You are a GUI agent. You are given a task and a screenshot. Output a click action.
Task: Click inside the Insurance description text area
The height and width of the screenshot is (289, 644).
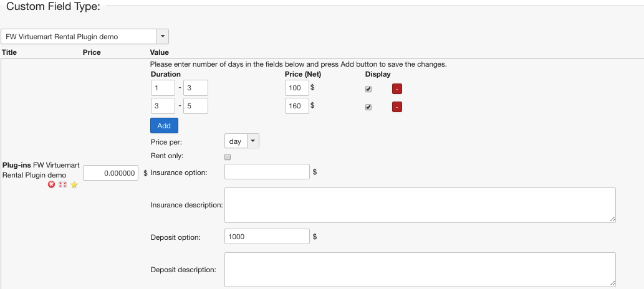(x=420, y=205)
